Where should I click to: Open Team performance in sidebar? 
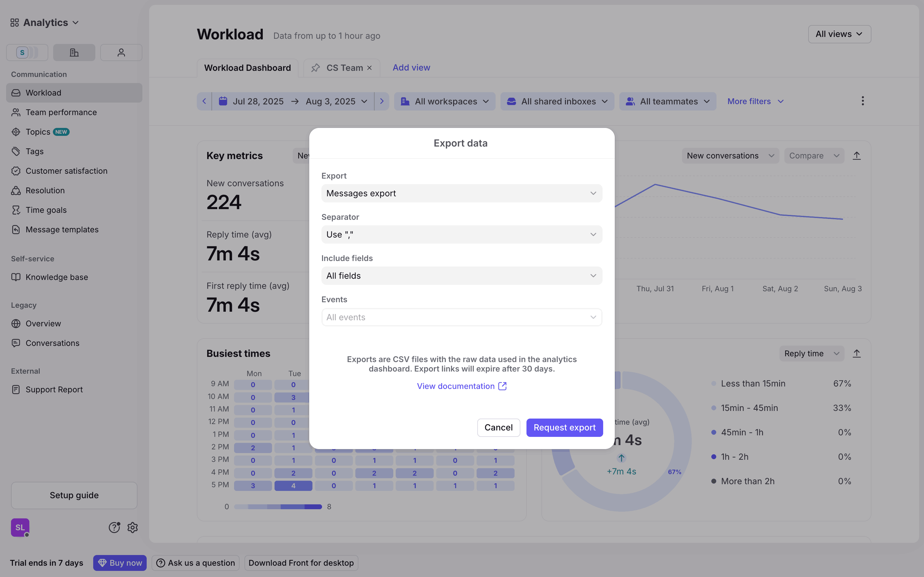click(61, 112)
